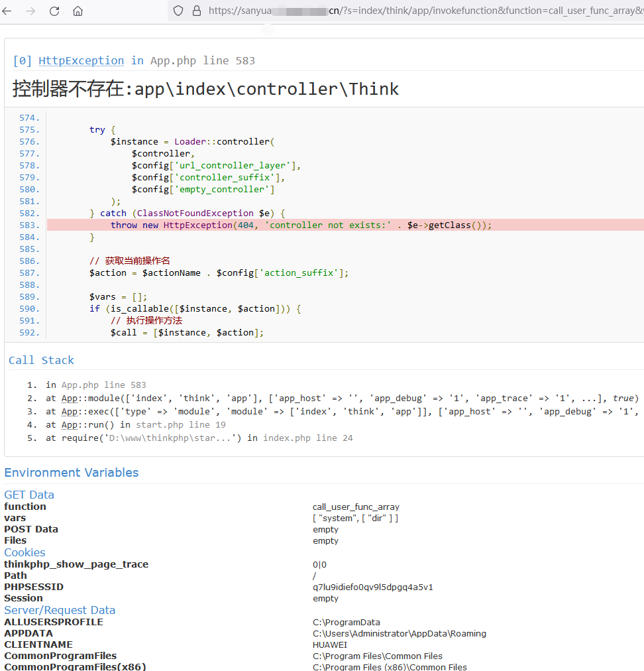This screenshot has width=644, height=671.
Task: Click the GET Data section heading
Action: pyautogui.click(x=29, y=495)
